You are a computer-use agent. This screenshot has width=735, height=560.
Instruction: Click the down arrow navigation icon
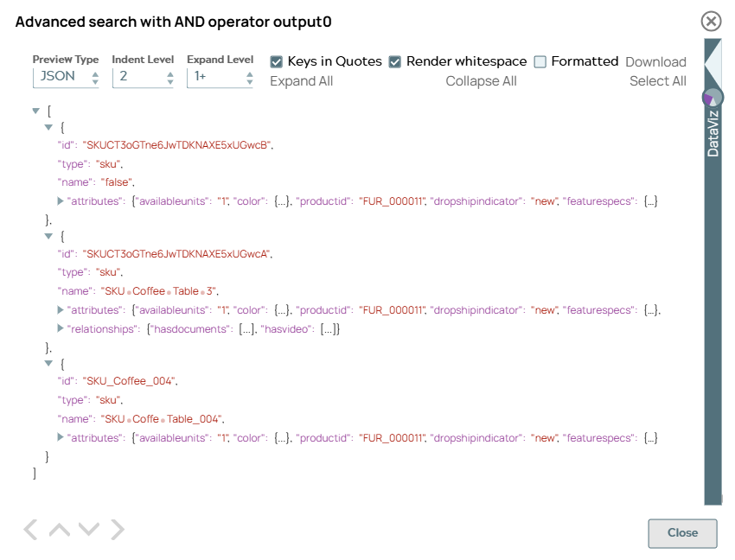pos(88,529)
